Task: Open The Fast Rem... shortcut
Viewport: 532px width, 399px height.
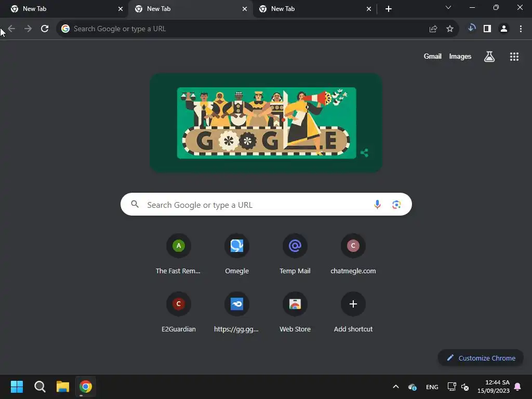Action: pos(179,254)
